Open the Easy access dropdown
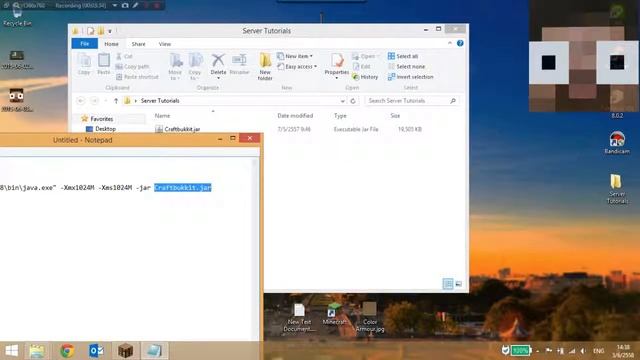640x360 pixels. (297, 67)
